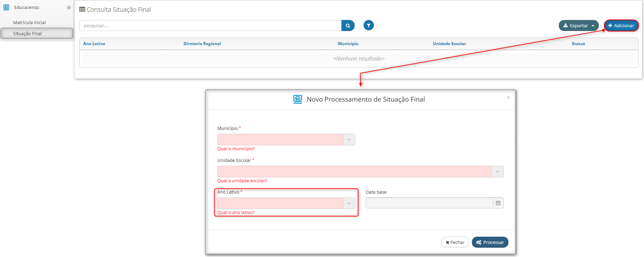Sort by Ano Letivo column header

point(94,44)
